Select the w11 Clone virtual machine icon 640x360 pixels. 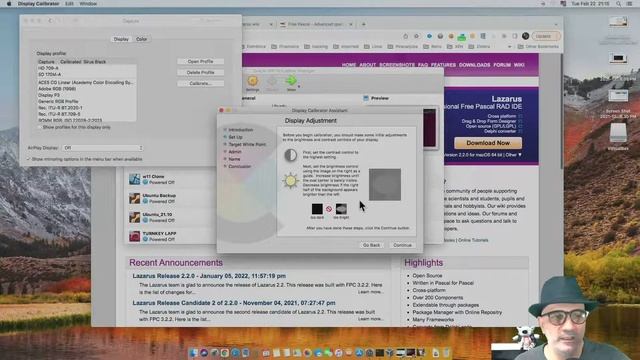(135, 179)
